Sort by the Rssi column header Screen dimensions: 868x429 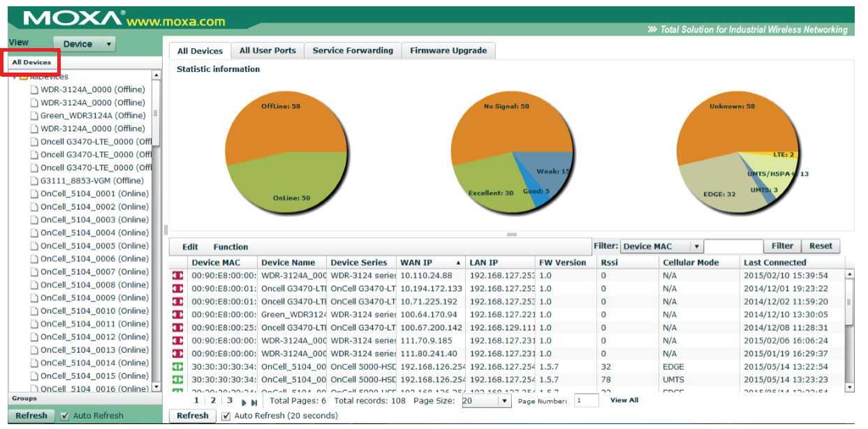point(628,263)
